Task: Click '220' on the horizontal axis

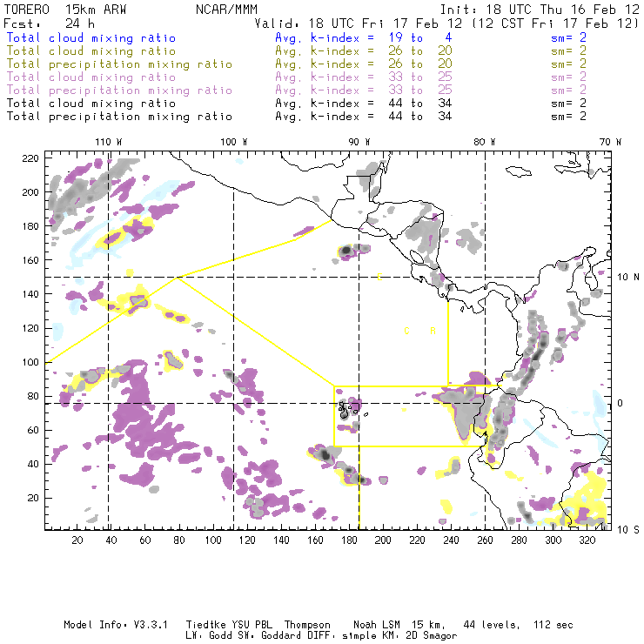Action: tap(417, 540)
